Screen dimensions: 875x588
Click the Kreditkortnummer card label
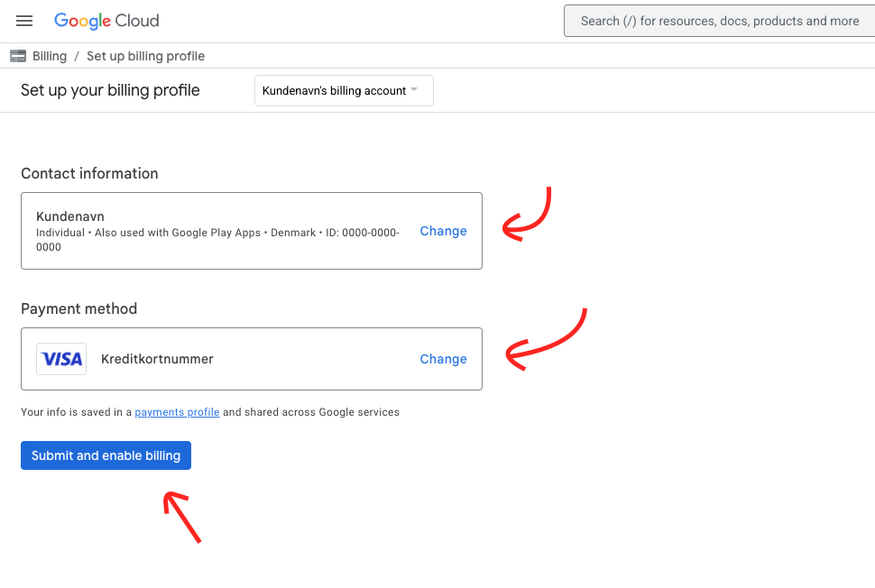pyautogui.click(x=157, y=359)
